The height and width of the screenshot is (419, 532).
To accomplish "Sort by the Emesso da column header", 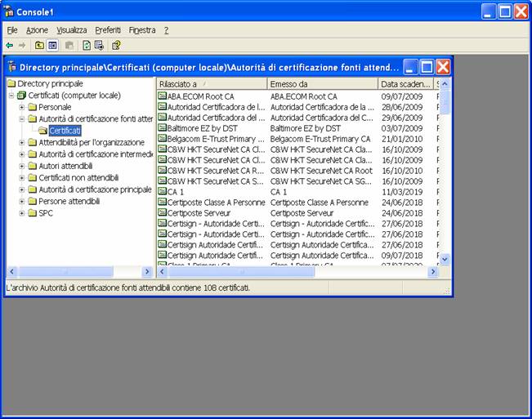I will (x=323, y=84).
